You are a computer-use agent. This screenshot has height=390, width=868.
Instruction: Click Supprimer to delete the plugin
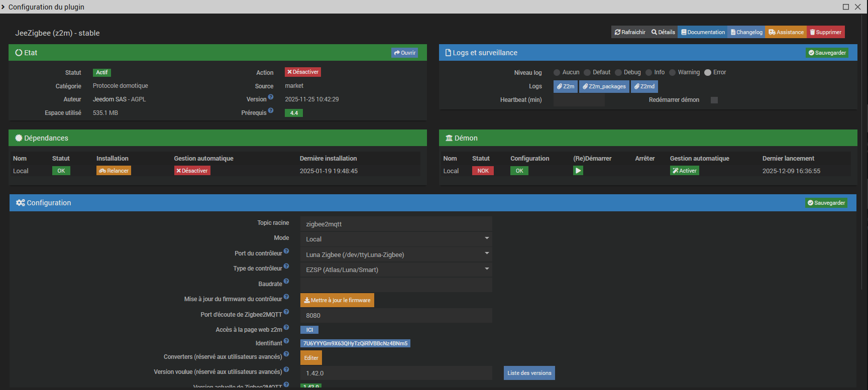coord(825,32)
